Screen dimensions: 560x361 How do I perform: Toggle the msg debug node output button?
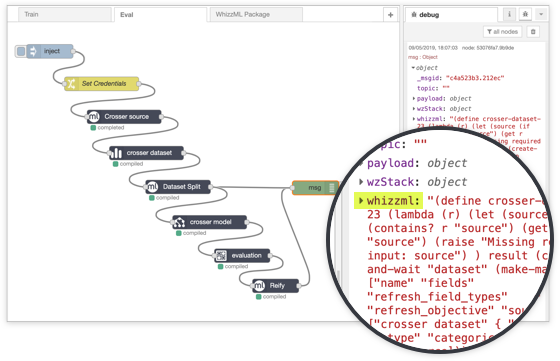(x=332, y=188)
